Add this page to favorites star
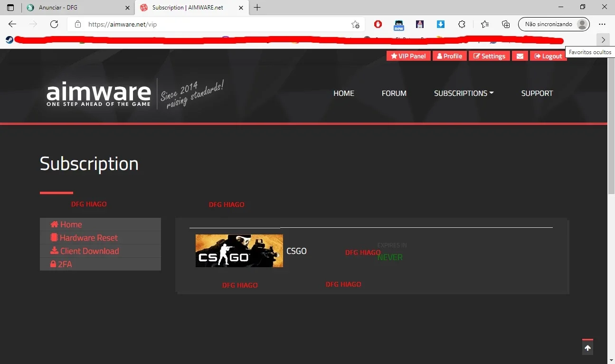 355,24
